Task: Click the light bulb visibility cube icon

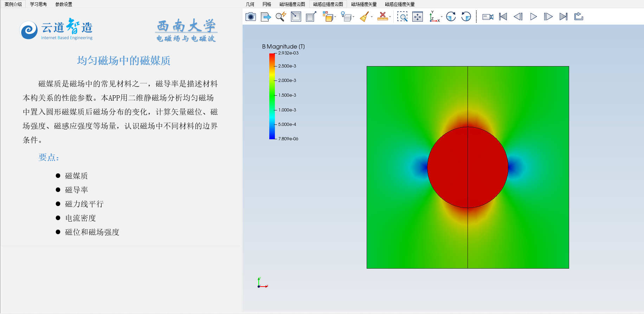Action: click(346, 17)
